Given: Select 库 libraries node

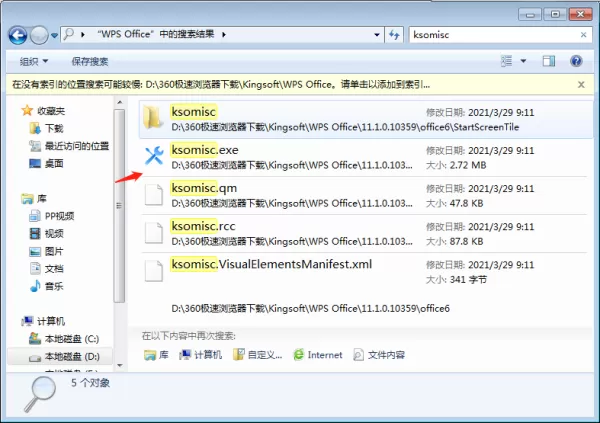Looking at the screenshot, I should point(34,199).
